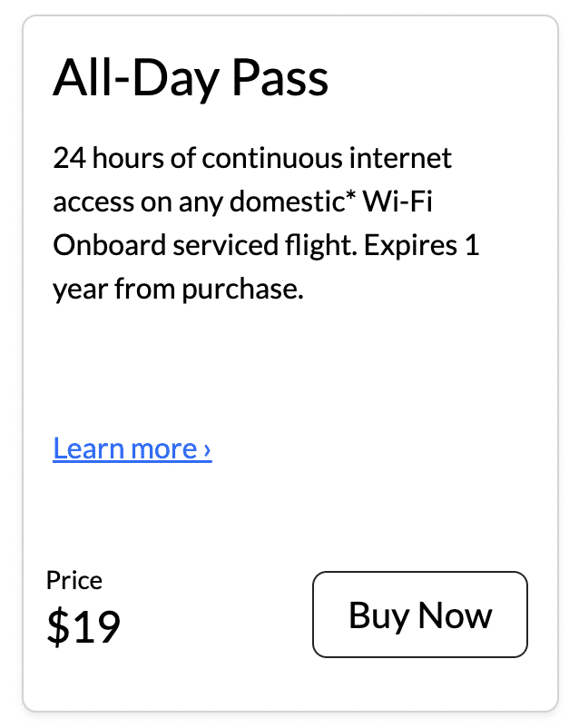579x728 pixels.
Task: Click the Price label above $19
Action: pyautogui.click(x=74, y=580)
